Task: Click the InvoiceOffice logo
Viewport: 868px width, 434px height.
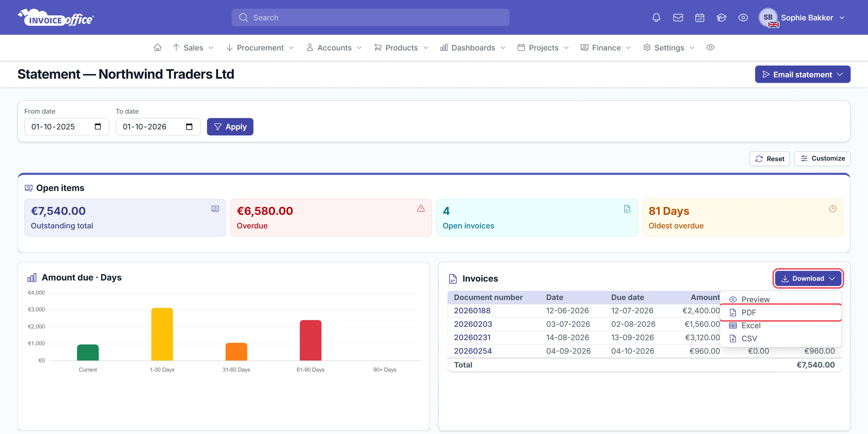Action: pos(56,18)
